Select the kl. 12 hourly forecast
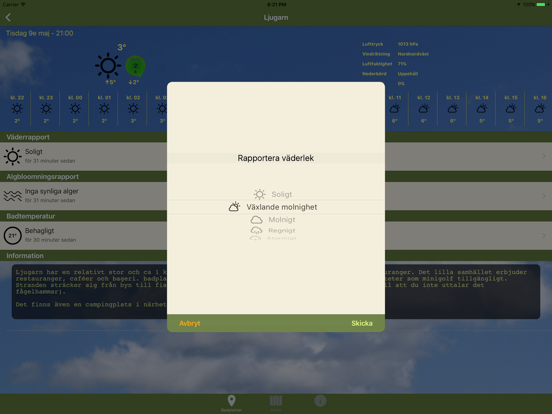This screenshot has width=552, height=414. pyautogui.click(x=424, y=109)
